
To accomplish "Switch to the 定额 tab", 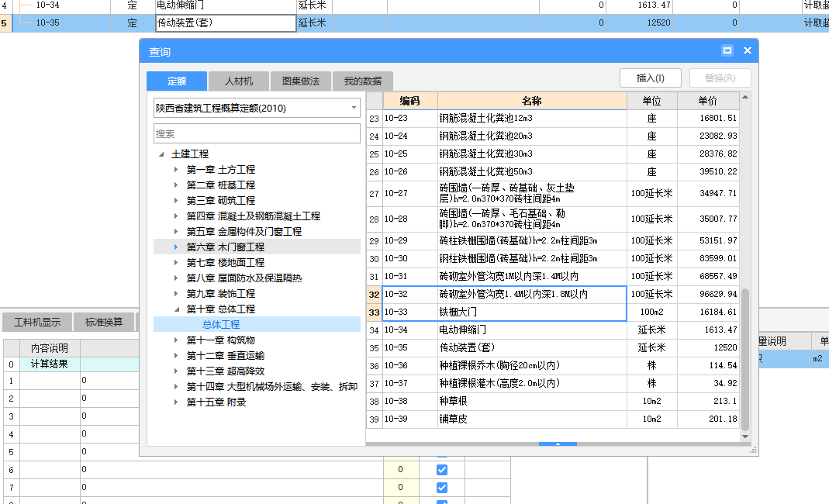I will 177,81.
